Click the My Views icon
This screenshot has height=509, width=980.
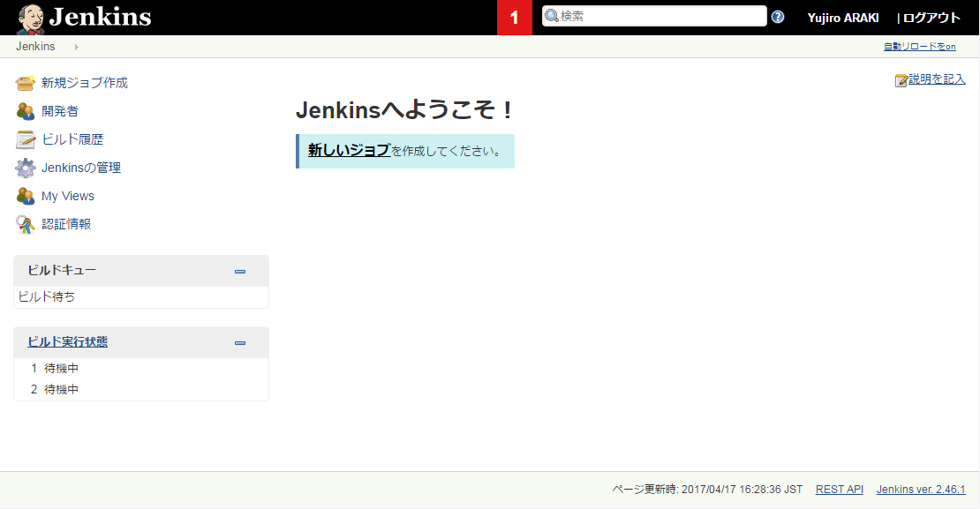tap(26, 196)
